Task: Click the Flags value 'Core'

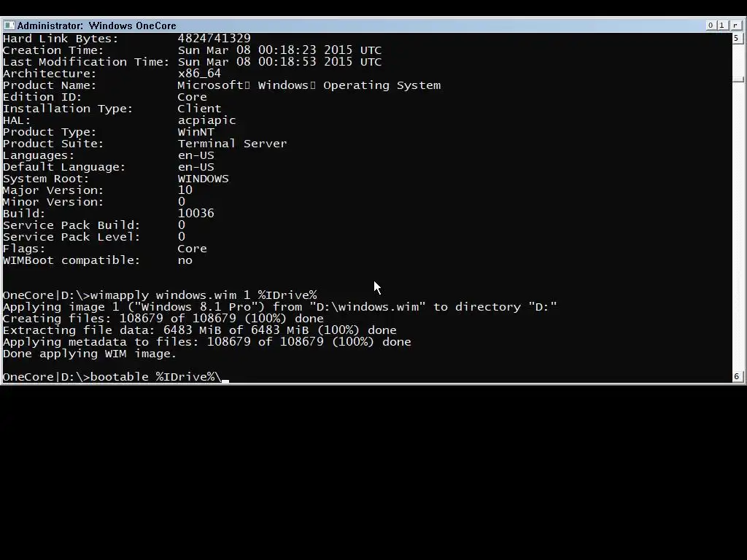Action: coord(192,249)
